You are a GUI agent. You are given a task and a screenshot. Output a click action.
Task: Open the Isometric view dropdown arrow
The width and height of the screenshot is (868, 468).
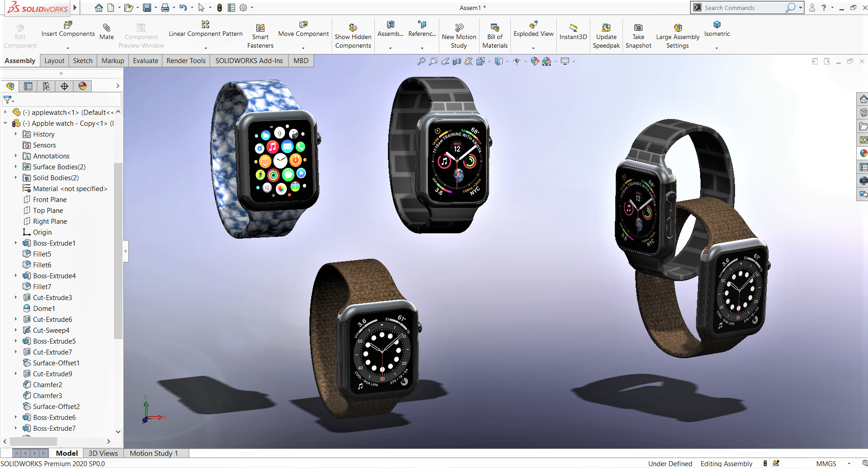click(717, 48)
